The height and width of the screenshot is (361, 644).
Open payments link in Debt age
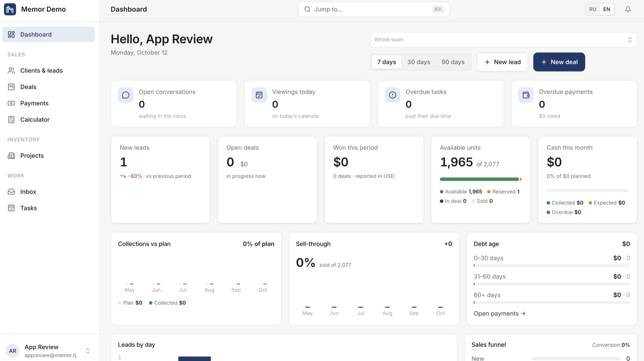point(500,314)
